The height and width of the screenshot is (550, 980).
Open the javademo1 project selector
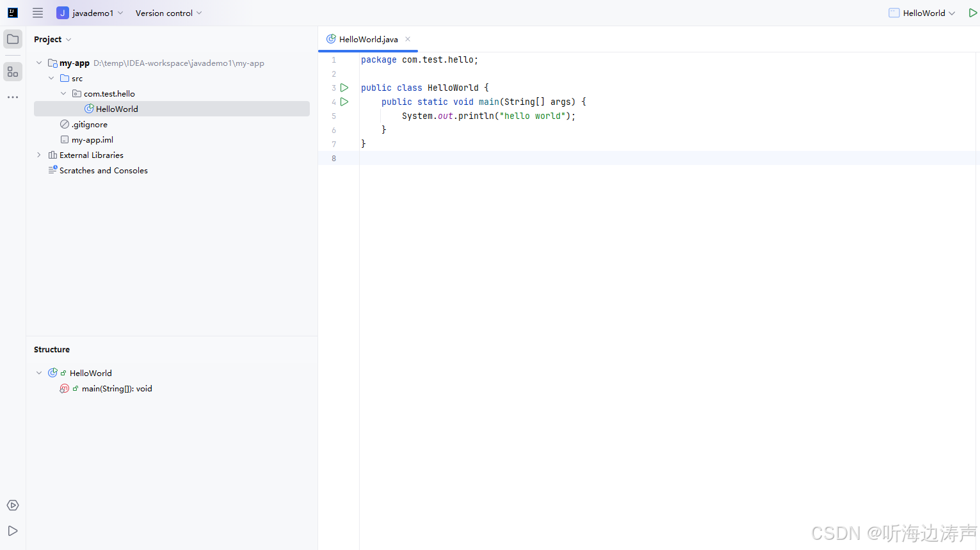coord(90,13)
